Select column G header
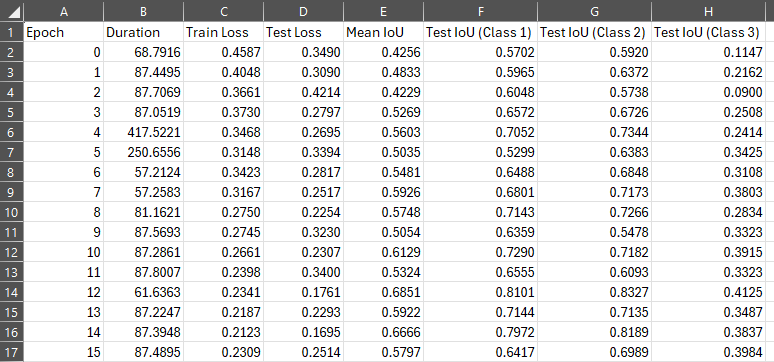This screenshot has height=362, width=774. coord(594,12)
